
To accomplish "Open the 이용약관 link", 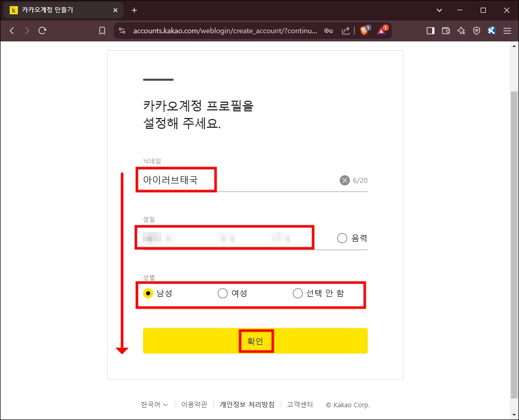I will click(194, 405).
